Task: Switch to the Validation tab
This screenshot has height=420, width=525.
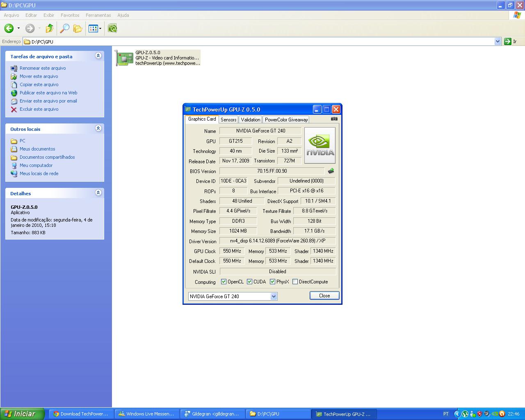Action: click(251, 120)
